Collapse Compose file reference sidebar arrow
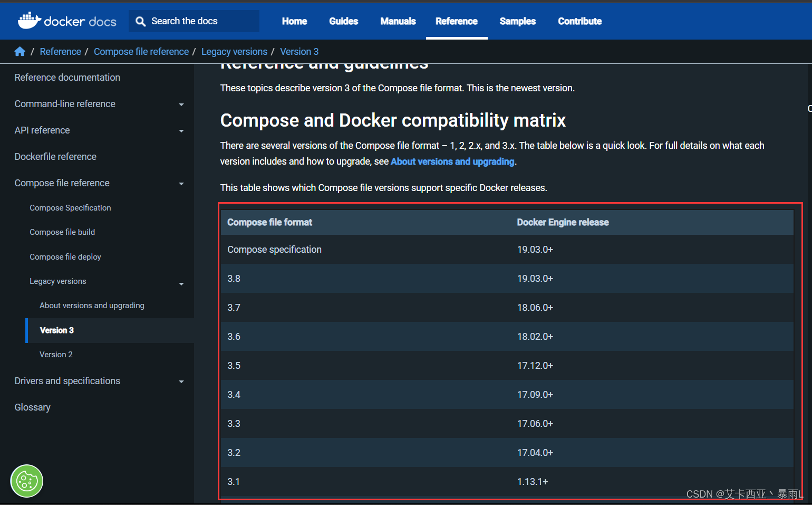This screenshot has height=505, width=812. click(x=181, y=184)
